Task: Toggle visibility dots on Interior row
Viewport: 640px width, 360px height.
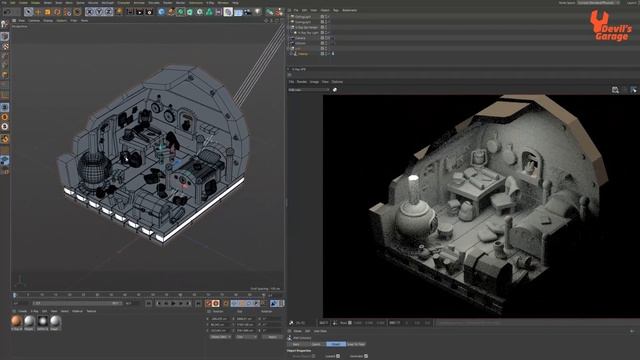Action: coord(327,53)
